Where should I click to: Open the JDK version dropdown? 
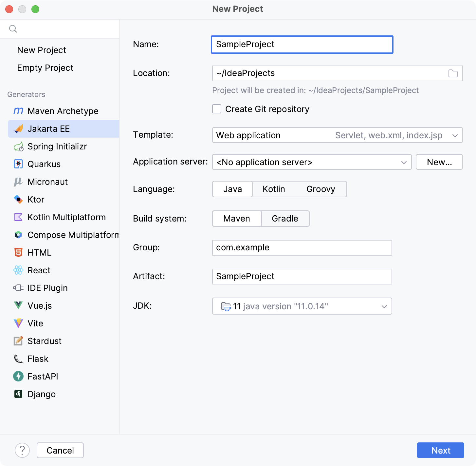pos(302,306)
